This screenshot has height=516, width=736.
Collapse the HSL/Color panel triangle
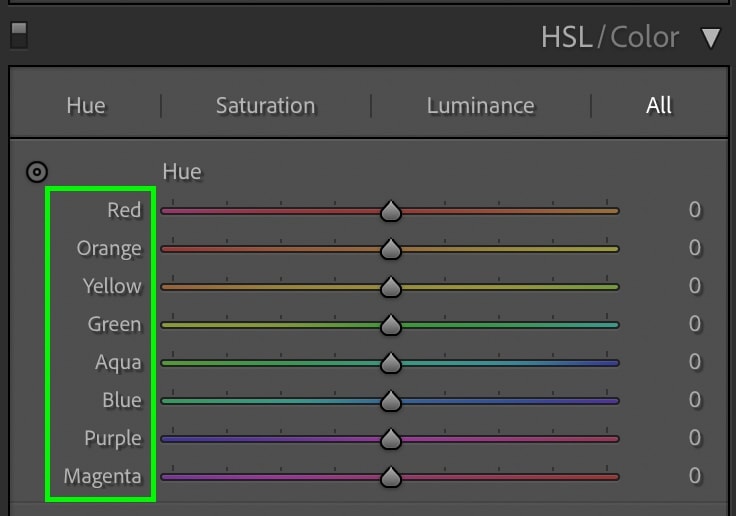(x=710, y=38)
